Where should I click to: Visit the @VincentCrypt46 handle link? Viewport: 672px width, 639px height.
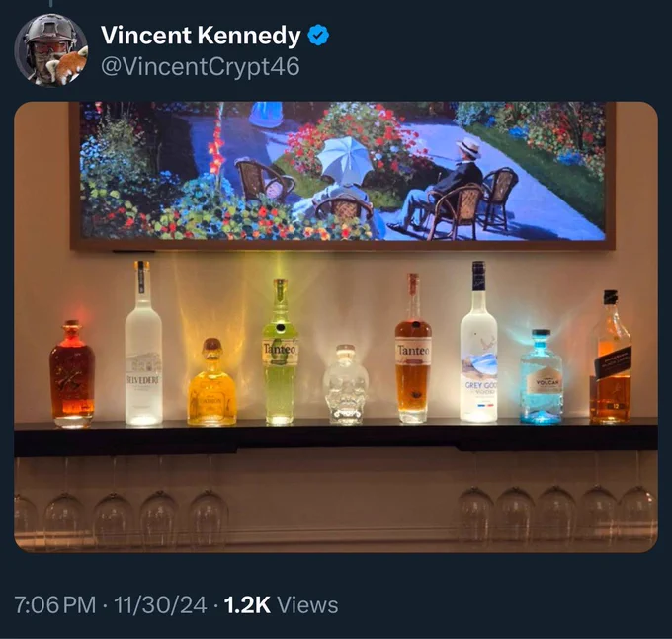(201, 66)
